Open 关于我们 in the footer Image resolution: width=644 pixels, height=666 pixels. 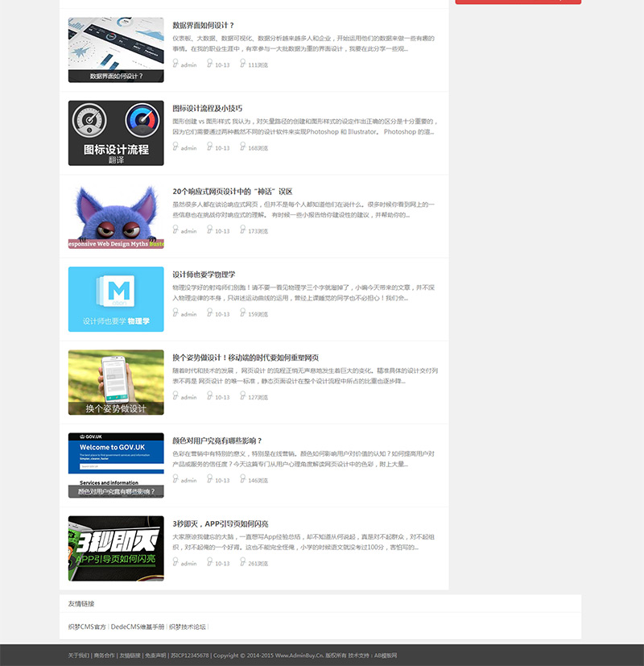[x=79, y=656]
